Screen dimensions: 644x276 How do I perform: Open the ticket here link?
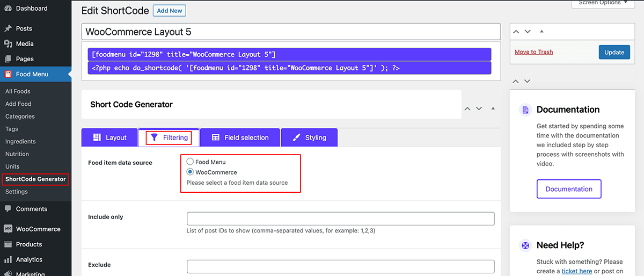[x=577, y=271]
